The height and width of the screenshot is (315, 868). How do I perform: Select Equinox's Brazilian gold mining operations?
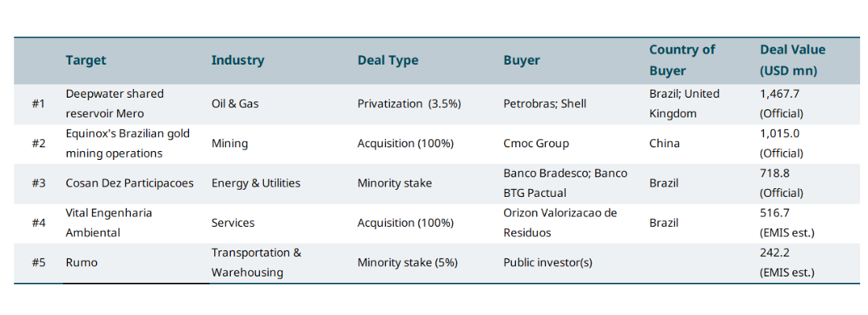[128, 143]
